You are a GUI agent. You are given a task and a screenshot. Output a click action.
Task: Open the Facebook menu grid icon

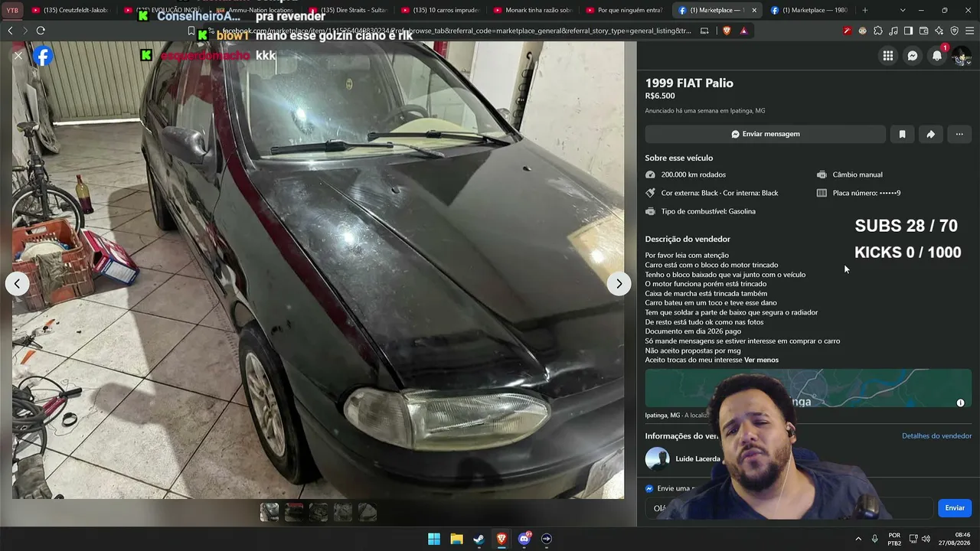click(x=887, y=56)
